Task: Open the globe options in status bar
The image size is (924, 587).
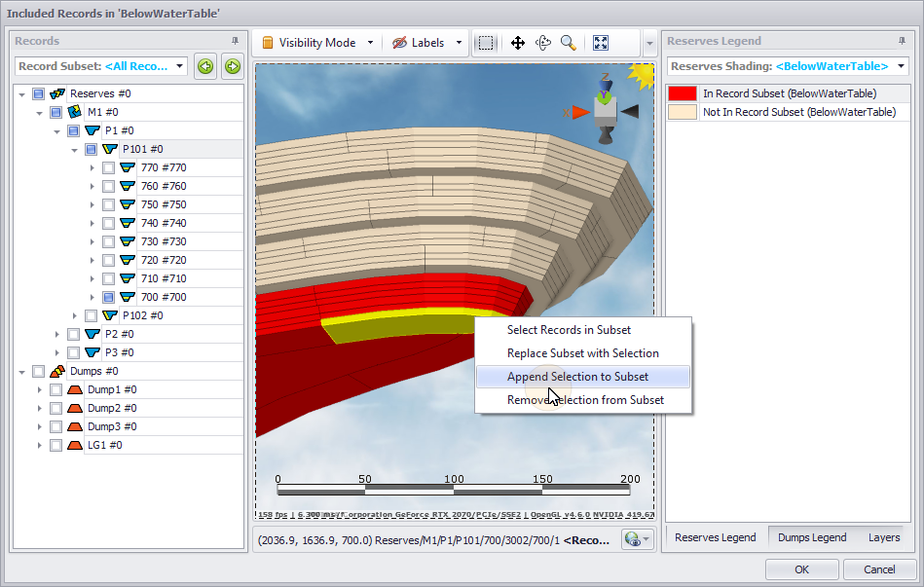Action: coord(639,539)
